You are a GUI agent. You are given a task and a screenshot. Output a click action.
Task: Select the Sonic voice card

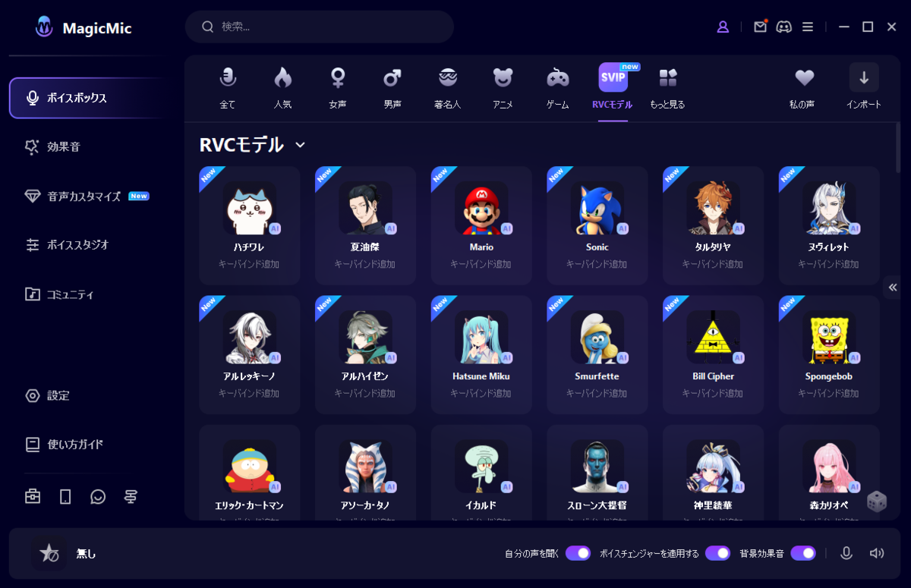pyautogui.click(x=597, y=226)
